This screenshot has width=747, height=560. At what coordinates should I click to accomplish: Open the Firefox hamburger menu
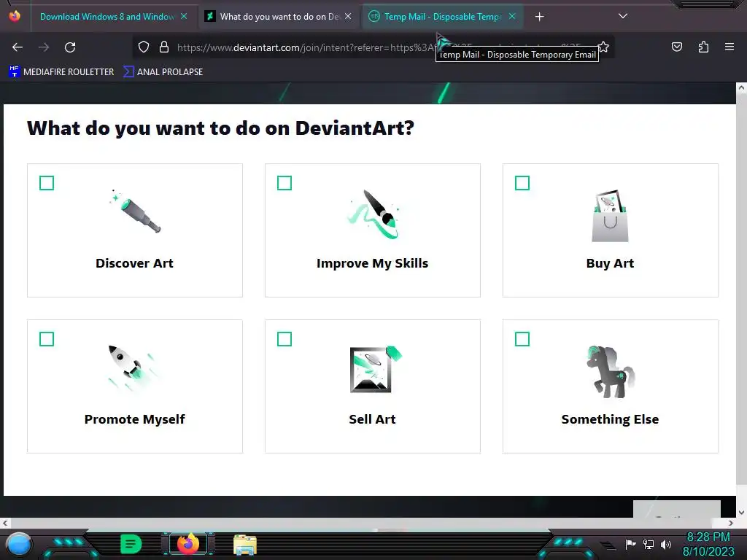[x=729, y=47]
